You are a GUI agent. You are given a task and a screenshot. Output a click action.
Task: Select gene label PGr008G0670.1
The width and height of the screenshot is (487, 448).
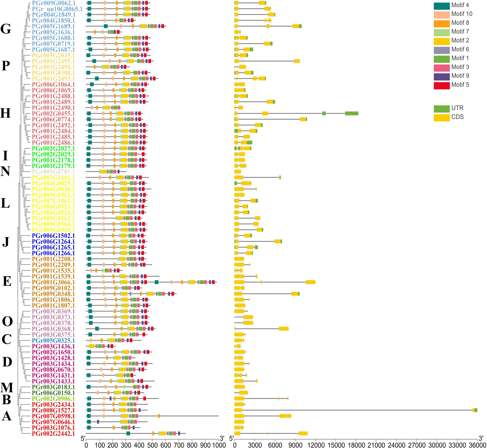point(53,370)
